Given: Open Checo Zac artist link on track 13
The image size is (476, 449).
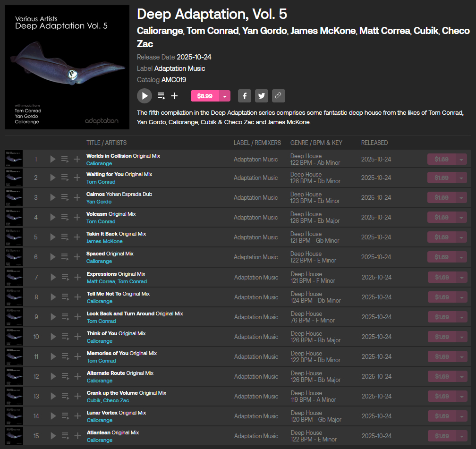Looking at the screenshot, I should (116, 400).
